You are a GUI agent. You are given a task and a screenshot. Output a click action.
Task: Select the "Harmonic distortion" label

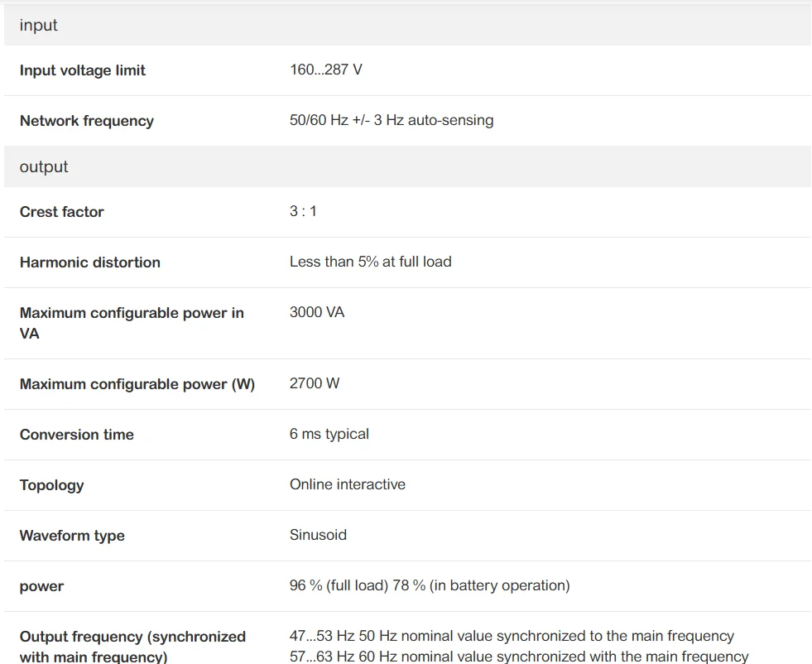90,262
